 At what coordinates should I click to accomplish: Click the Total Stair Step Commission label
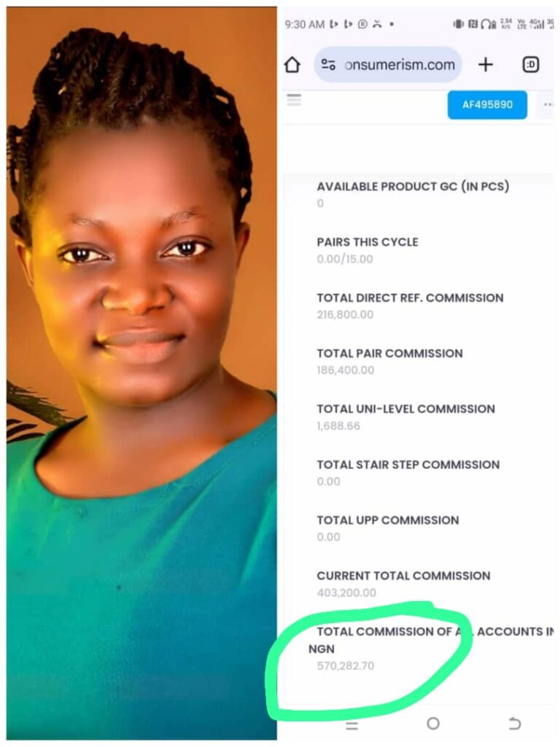coord(408,465)
